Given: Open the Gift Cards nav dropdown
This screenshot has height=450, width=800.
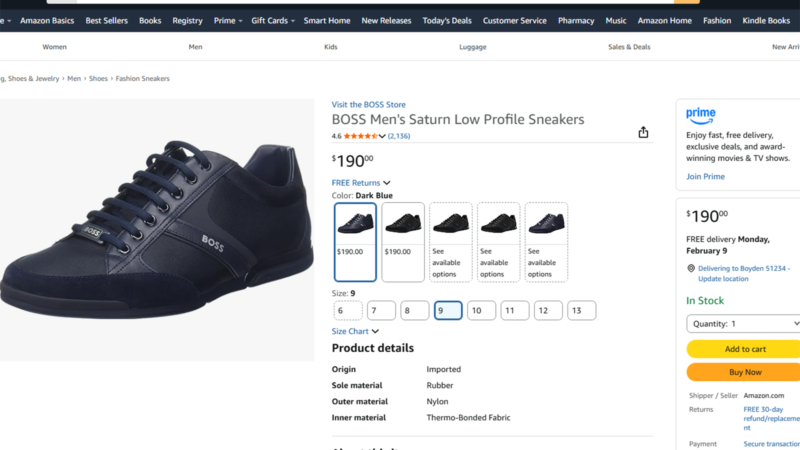Looking at the screenshot, I should point(273,21).
